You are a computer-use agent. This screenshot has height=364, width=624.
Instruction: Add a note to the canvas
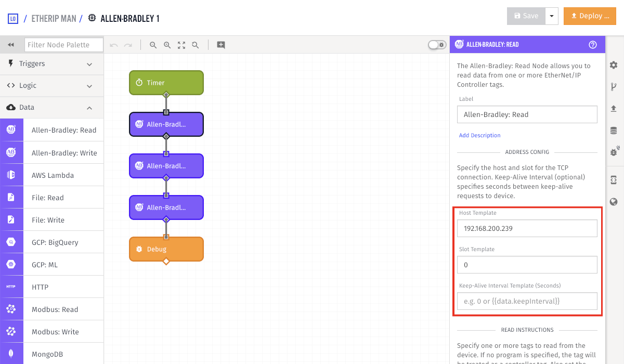(221, 45)
